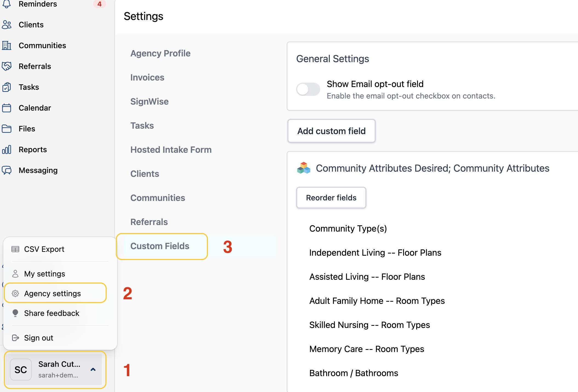The height and width of the screenshot is (392, 578).
Task: Click the Reorder fields button
Action: [331, 198]
